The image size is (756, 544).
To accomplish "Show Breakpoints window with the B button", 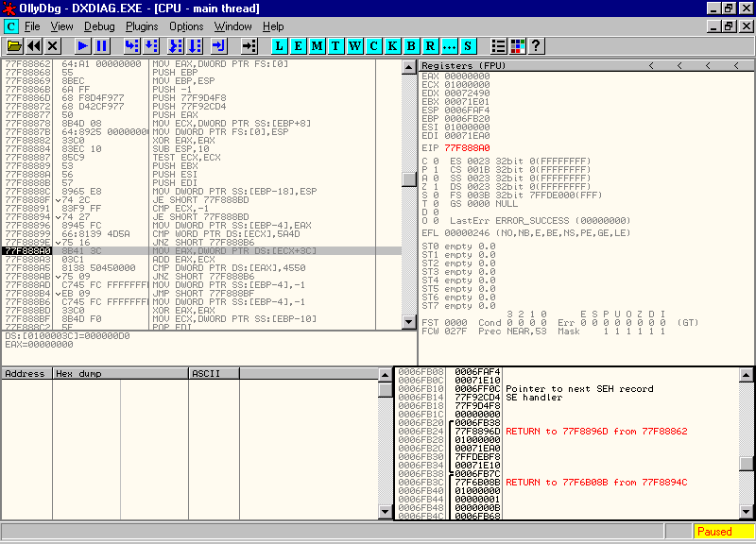I will pos(412,45).
